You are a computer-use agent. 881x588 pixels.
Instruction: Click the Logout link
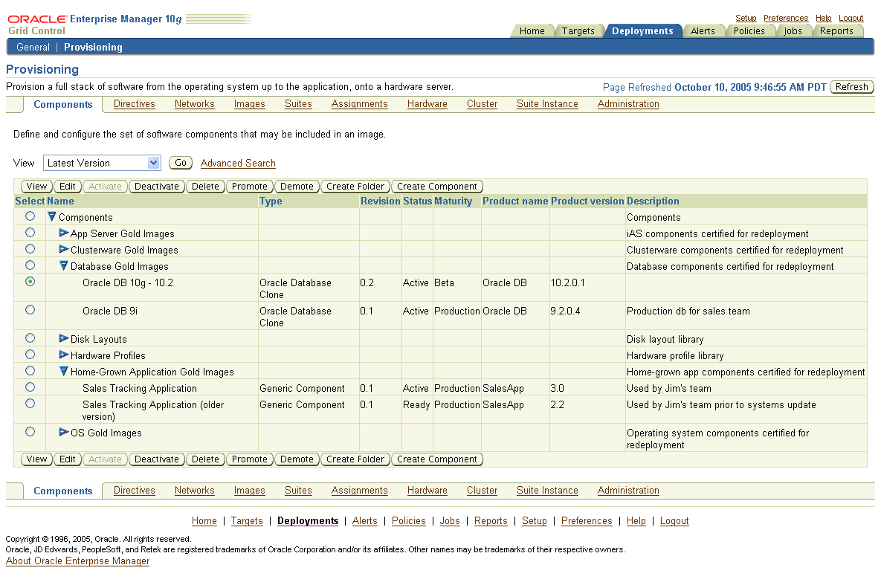click(851, 18)
